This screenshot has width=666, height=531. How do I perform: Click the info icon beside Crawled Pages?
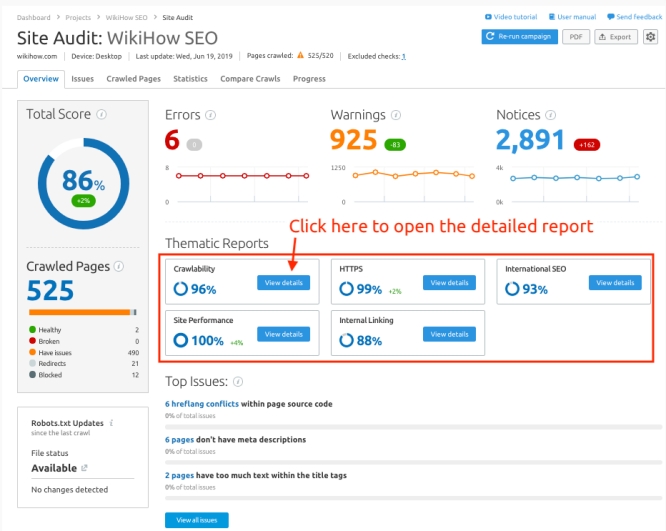tap(119, 267)
